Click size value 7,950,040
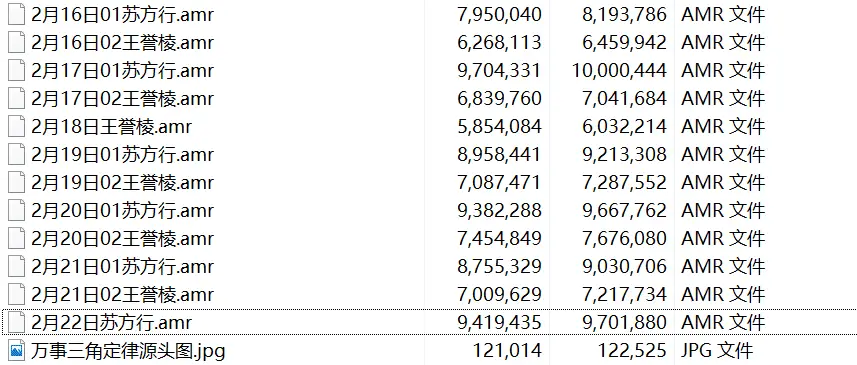Screen dimensions: 857x365 [x=499, y=15]
